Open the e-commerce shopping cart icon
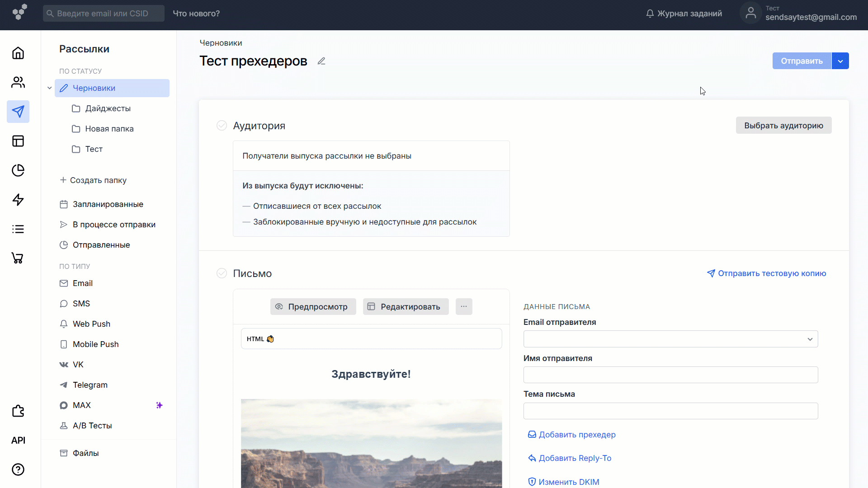Screen dimensions: 868x488 pos(18,258)
